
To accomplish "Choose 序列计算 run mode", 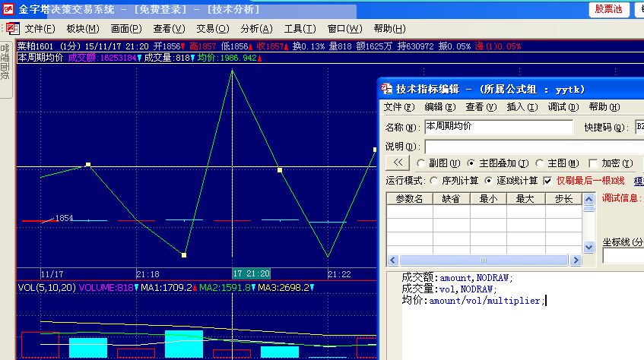I will tap(434, 181).
